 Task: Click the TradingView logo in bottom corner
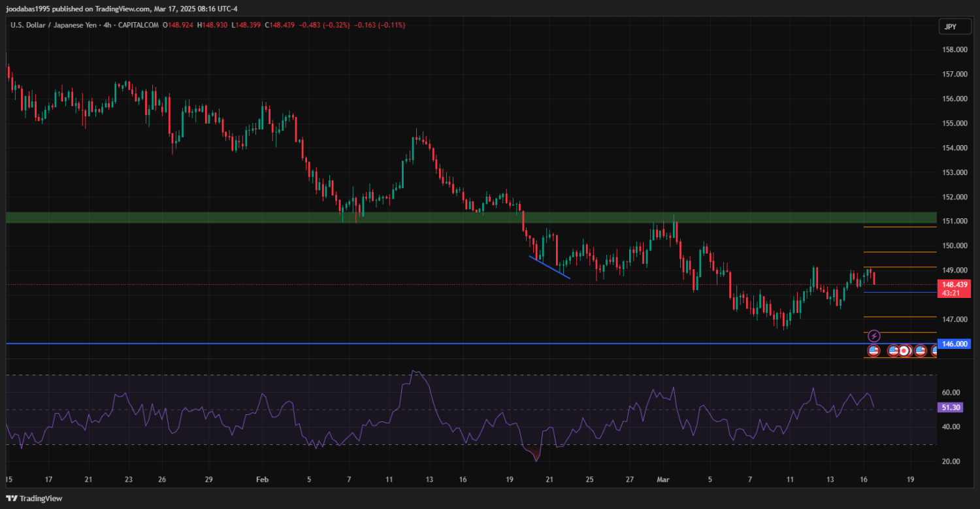(x=34, y=499)
